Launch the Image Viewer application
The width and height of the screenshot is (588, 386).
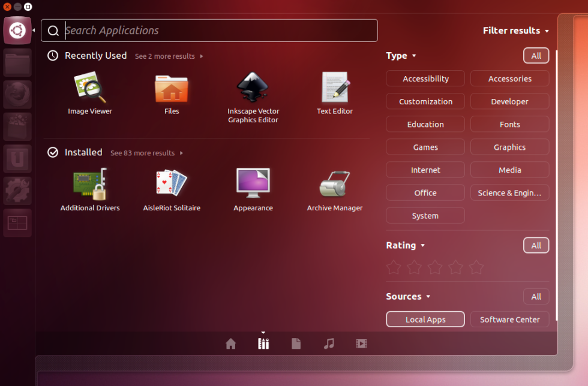click(x=89, y=86)
